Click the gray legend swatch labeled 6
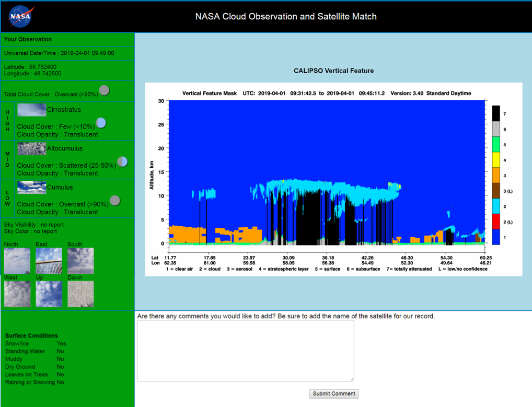The height and width of the screenshot is (407, 532). pos(496,129)
